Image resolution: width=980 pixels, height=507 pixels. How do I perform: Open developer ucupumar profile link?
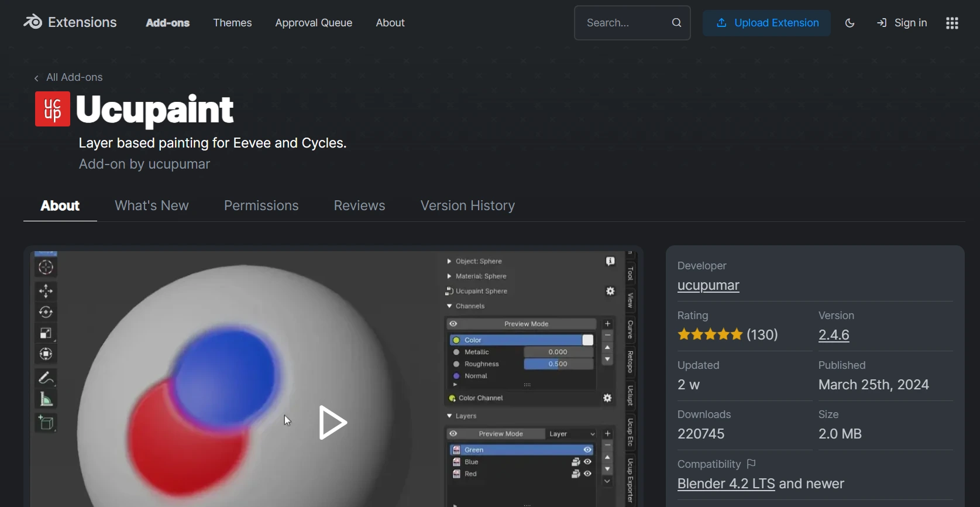pos(708,286)
